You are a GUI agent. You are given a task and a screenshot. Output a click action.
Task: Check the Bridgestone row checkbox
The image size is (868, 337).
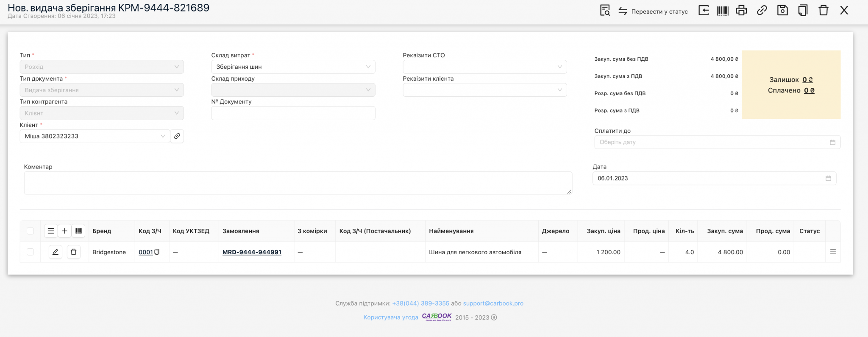click(x=30, y=252)
